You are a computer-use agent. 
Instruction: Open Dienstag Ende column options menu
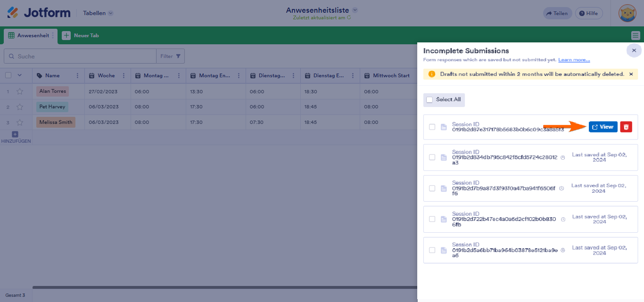pyautogui.click(x=354, y=76)
